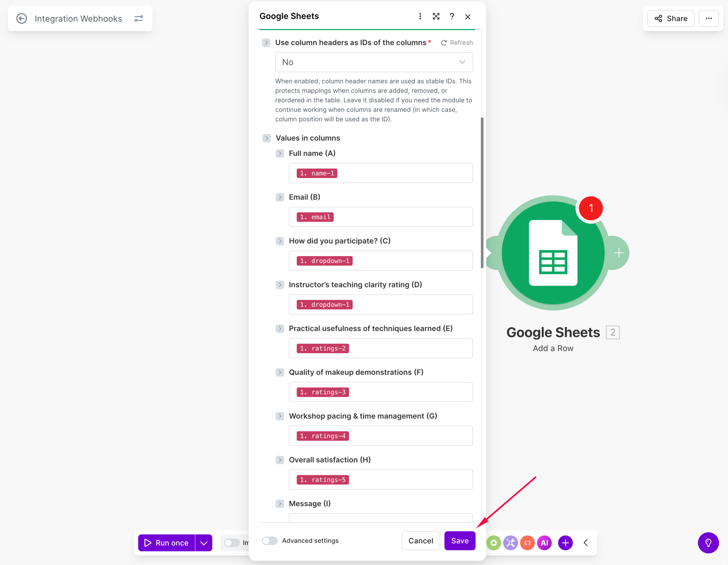
Task: Click the Email (B) input field
Action: [x=381, y=217]
